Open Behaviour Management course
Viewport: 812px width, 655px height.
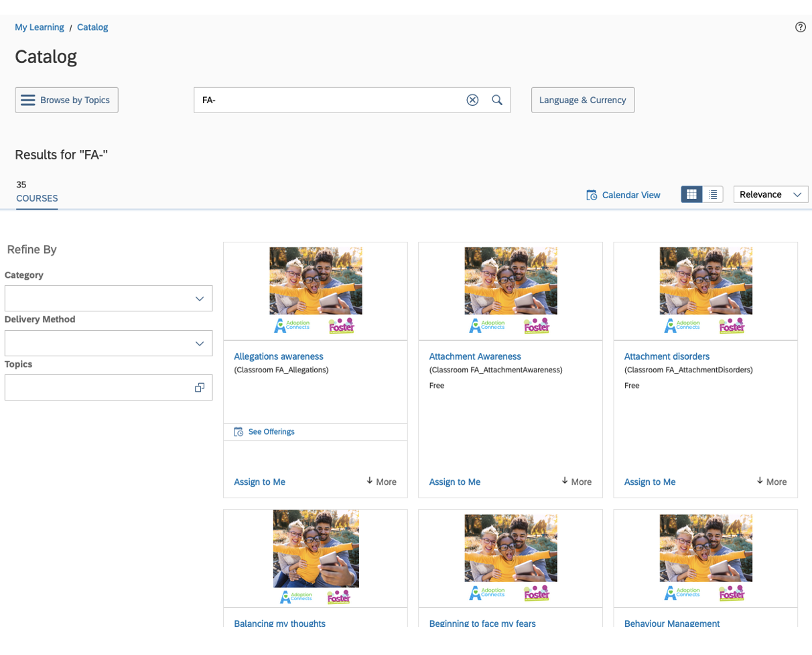[x=672, y=624]
